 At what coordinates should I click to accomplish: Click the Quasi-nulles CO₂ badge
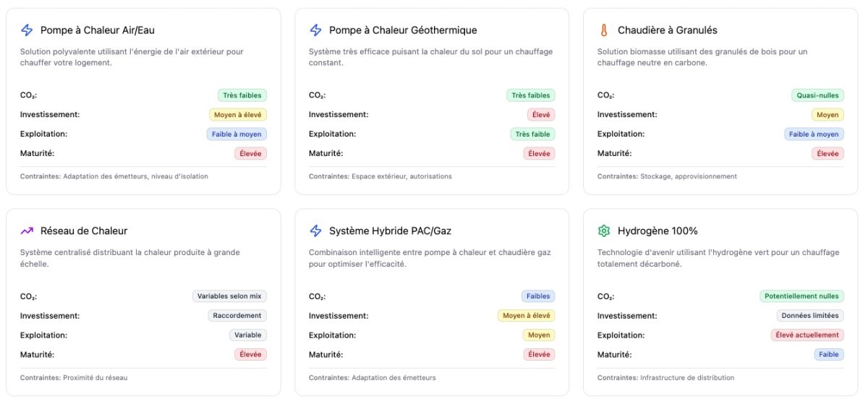click(817, 95)
